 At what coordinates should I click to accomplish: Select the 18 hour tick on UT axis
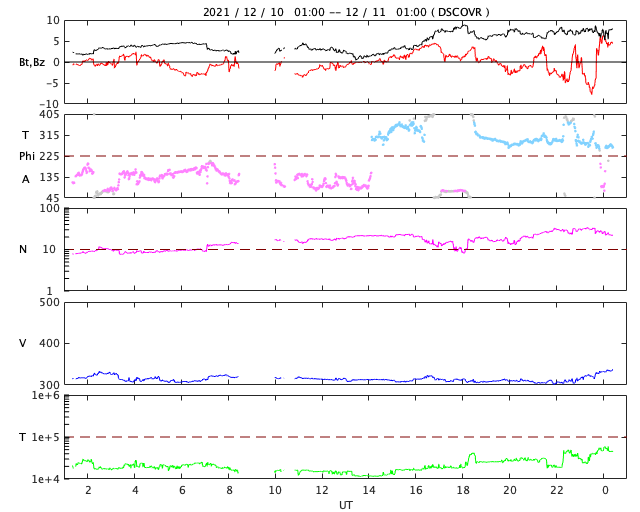[x=463, y=490]
